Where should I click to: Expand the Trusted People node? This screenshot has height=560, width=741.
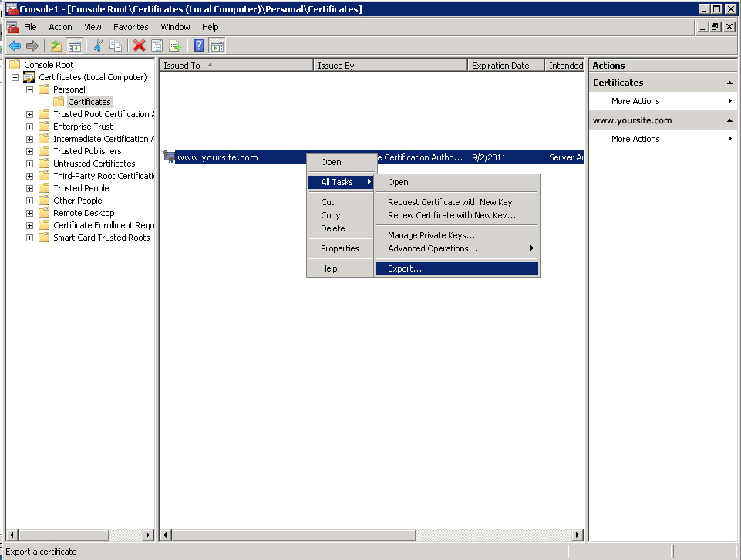tap(30, 188)
